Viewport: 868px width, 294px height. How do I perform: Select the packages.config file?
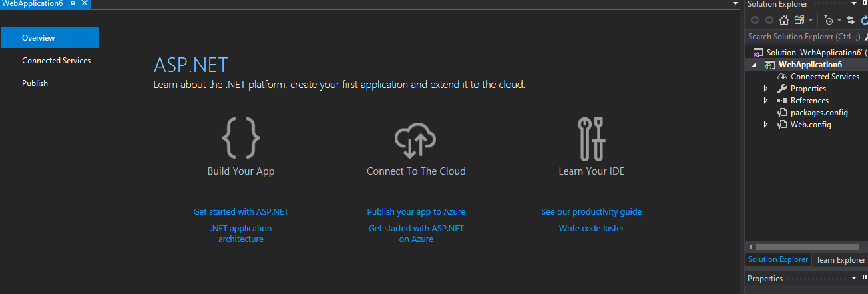point(819,113)
